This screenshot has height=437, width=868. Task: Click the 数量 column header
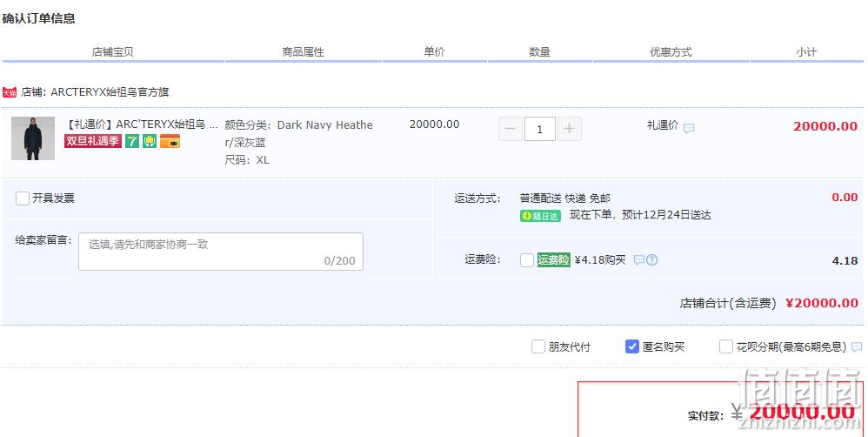[x=540, y=52]
